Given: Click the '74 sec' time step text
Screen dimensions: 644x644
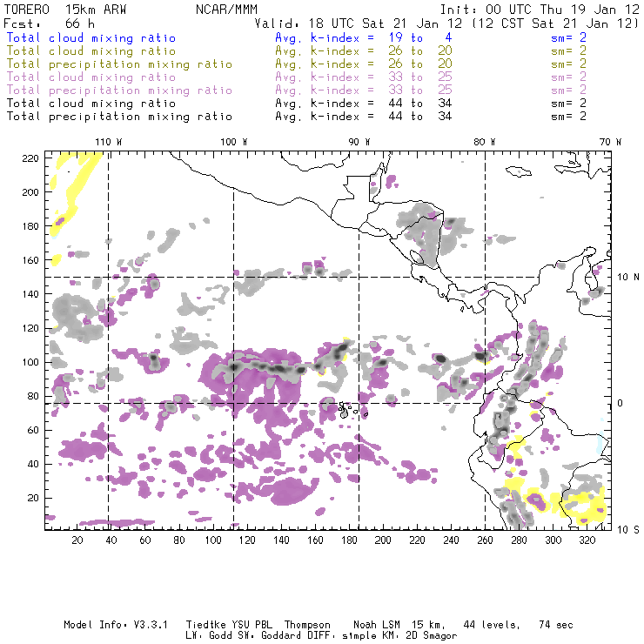Looking at the screenshot, I should coord(556,625).
